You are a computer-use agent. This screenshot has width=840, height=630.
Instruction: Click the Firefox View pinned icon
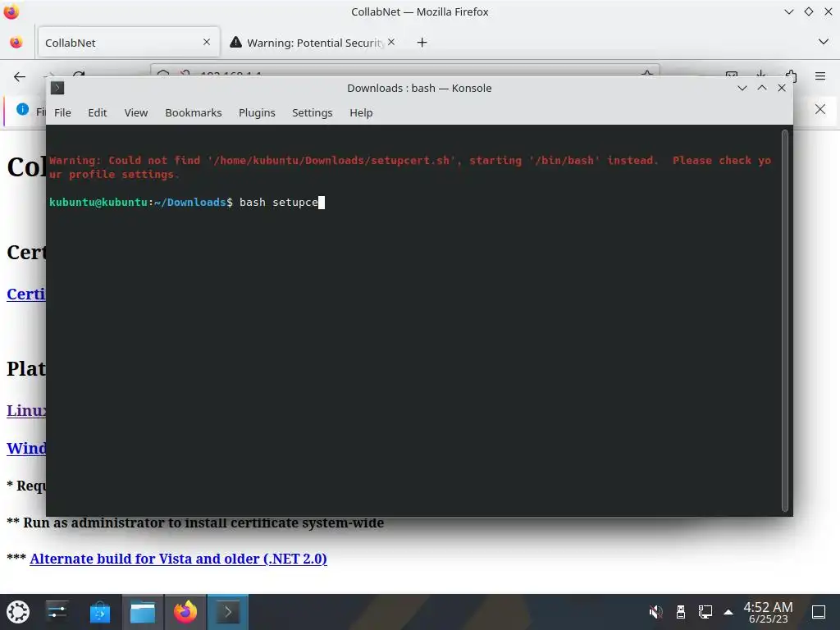[16, 43]
